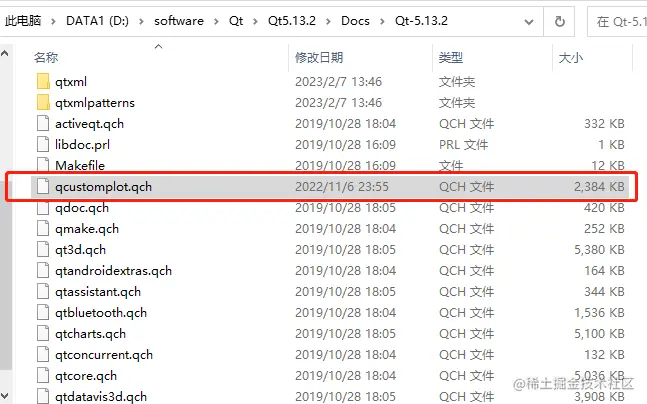Click the scroll up arrow of navigation pane
Image resolution: width=647 pixels, height=404 pixels.
click(5, 53)
